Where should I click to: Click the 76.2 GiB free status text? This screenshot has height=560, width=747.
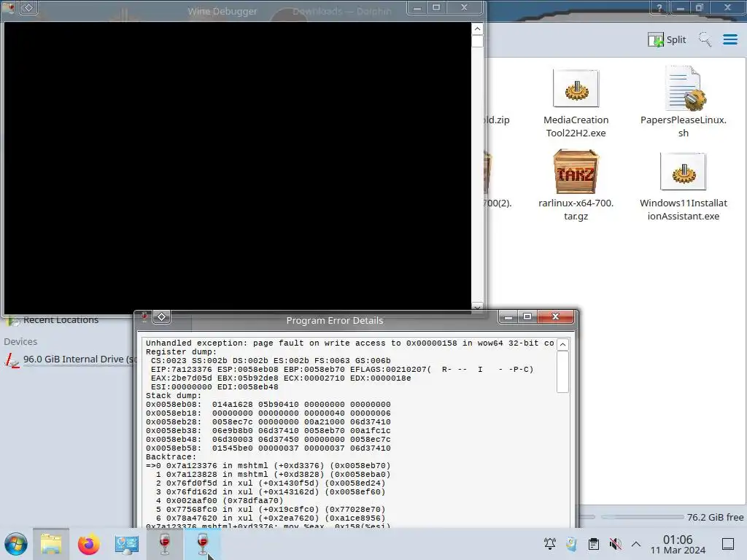pyautogui.click(x=715, y=517)
